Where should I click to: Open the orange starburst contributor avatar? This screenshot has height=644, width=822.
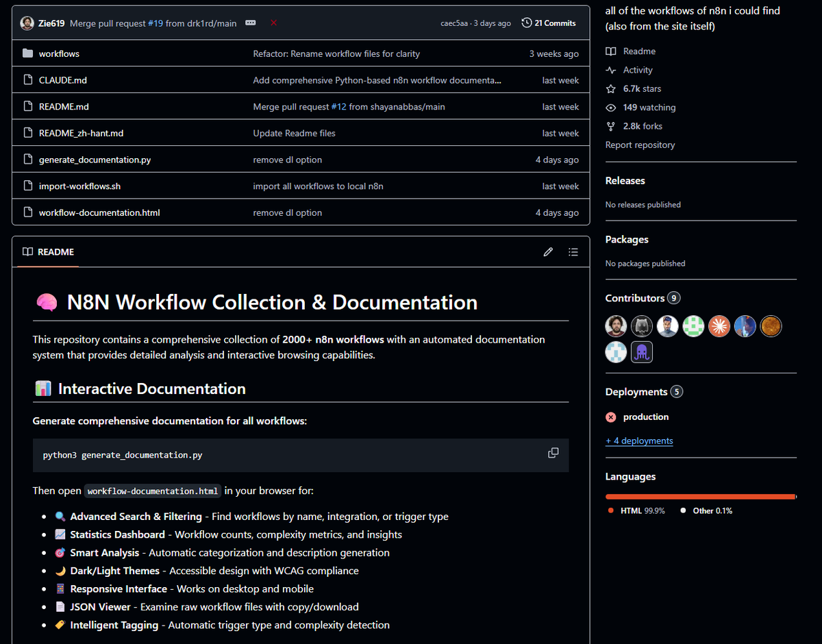pos(719,326)
